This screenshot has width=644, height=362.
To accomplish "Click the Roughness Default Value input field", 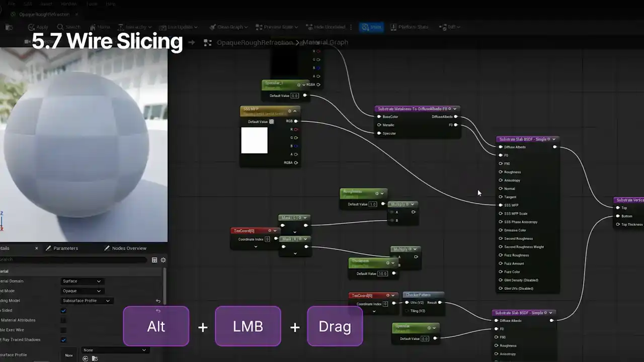I will tap(373, 204).
